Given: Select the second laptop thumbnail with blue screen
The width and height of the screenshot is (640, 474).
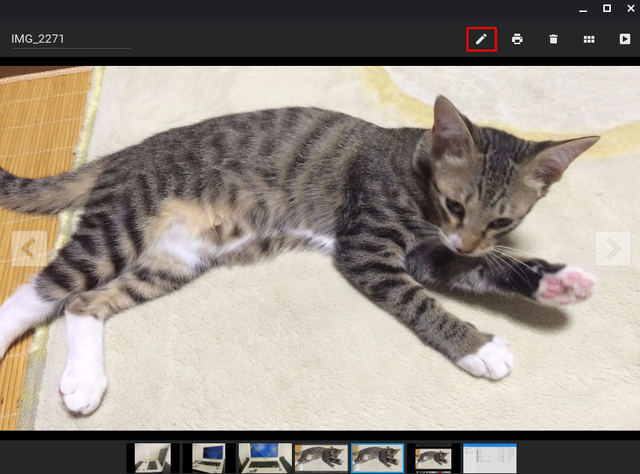Looking at the screenshot, I should tap(209, 458).
